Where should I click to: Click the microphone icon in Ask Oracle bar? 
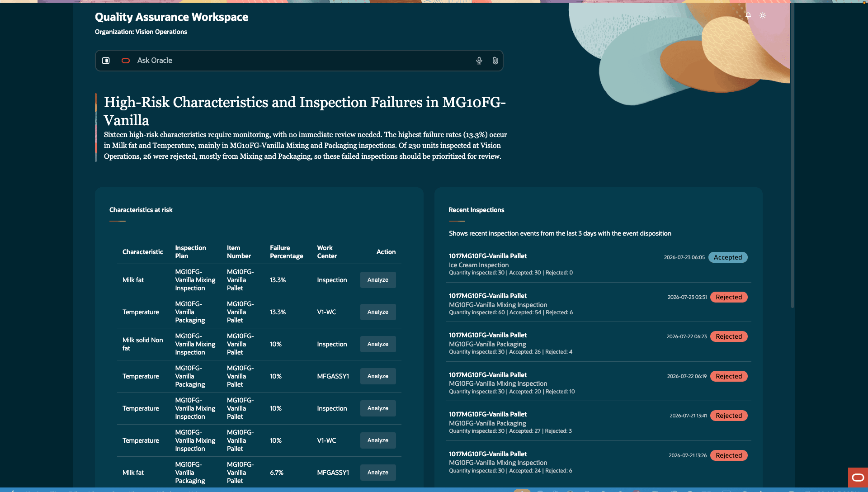click(x=479, y=61)
